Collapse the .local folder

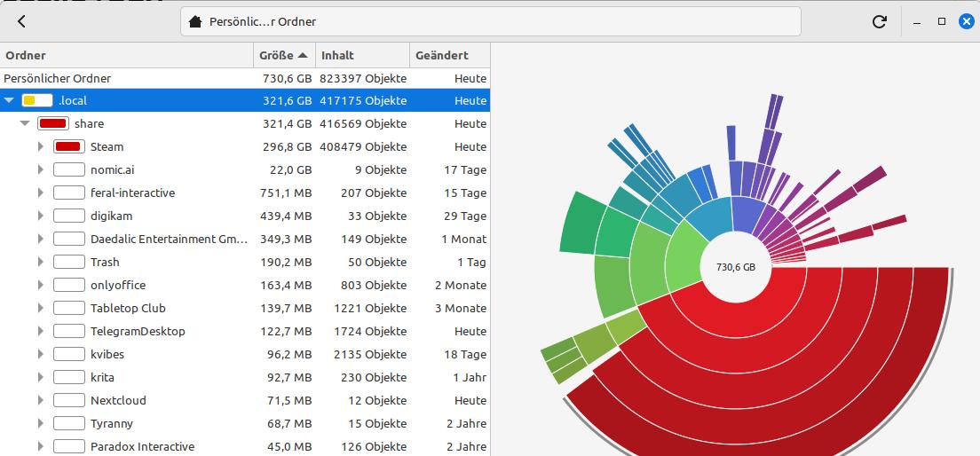(x=9, y=100)
